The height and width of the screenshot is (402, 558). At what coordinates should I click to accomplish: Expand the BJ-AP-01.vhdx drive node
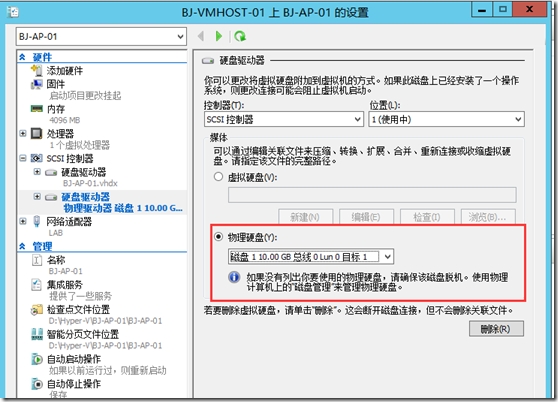click(37, 172)
